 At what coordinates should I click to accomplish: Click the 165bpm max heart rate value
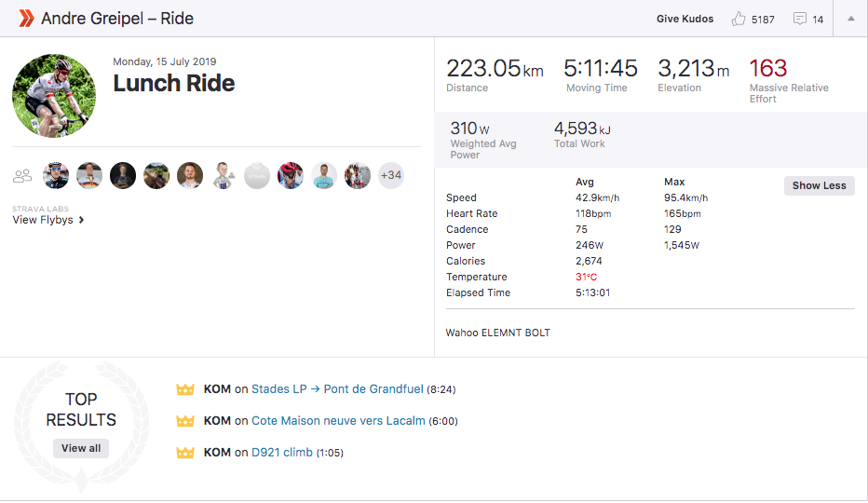tap(683, 214)
